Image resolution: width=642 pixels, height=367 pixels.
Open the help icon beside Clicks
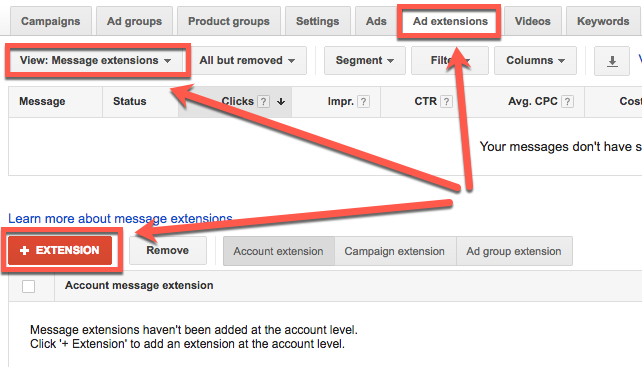pos(264,102)
